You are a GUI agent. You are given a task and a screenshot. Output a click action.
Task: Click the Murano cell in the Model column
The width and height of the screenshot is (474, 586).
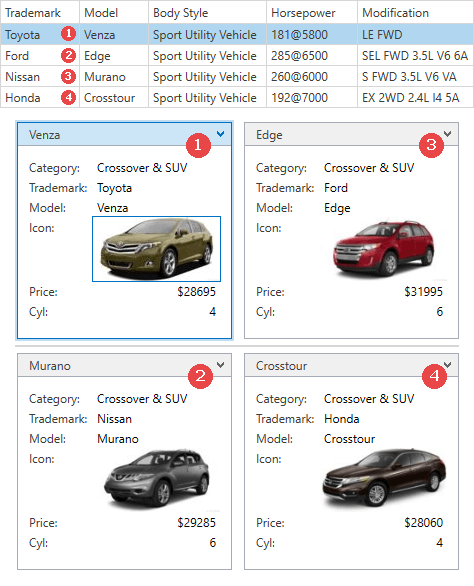pyautogui.click(x=114, y=77)
